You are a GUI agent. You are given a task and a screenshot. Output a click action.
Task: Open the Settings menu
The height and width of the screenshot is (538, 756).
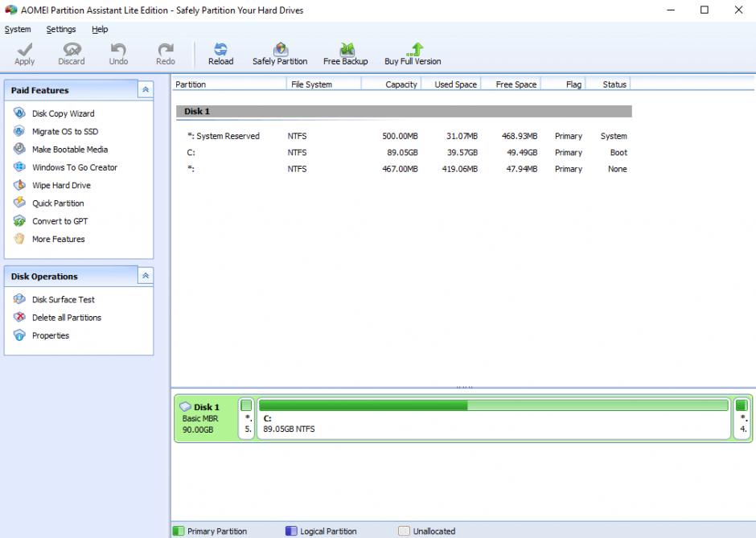pos(61,30)
